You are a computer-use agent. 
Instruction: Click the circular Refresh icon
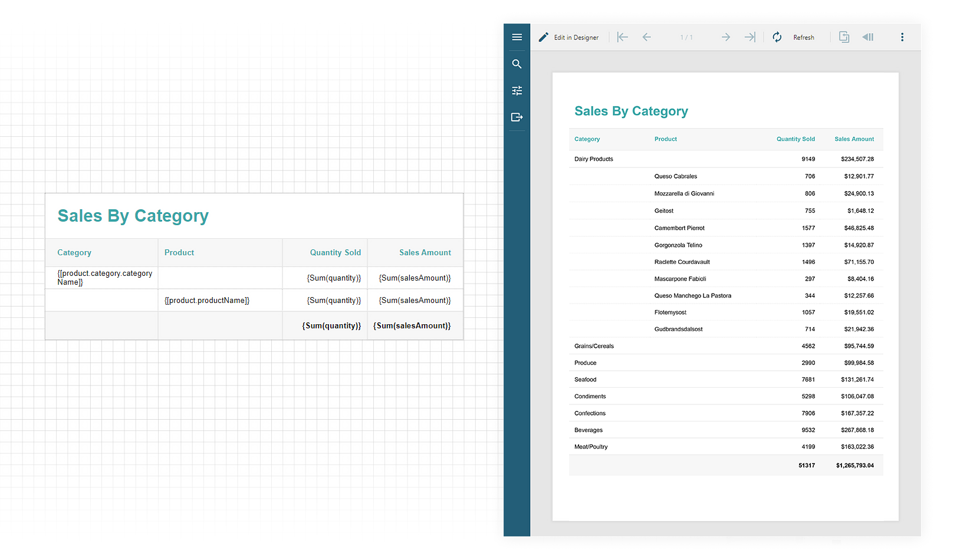[x=777, y=37]
